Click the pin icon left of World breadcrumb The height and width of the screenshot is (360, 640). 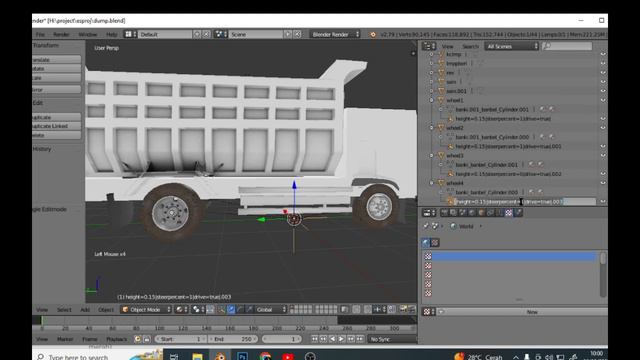(426, 226)
